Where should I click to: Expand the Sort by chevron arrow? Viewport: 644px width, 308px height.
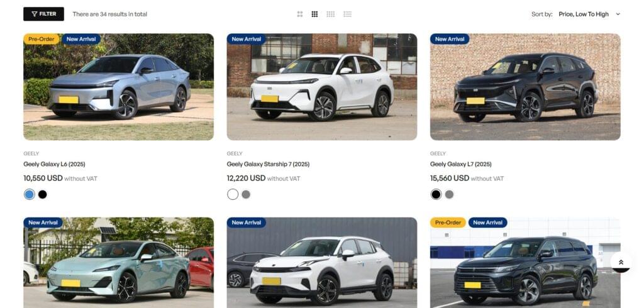[618, 14]
